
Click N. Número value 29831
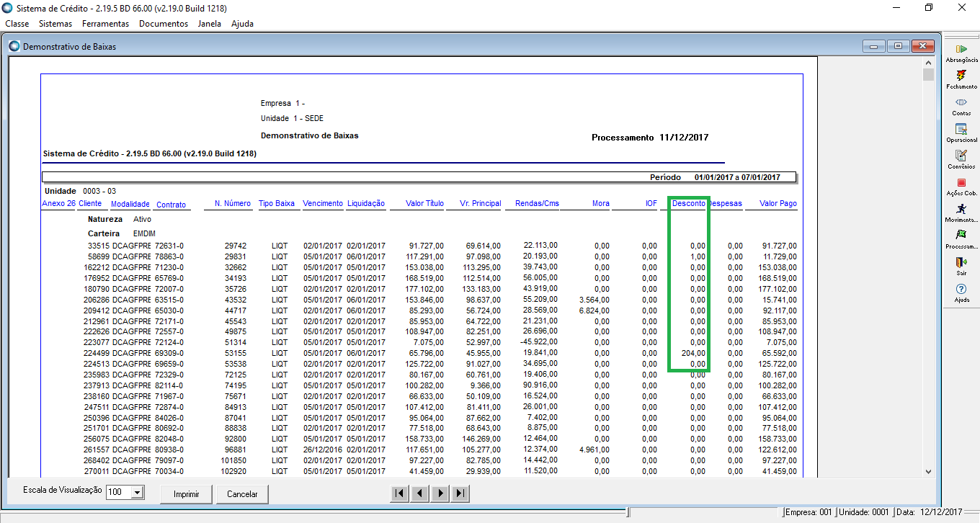point(235,256)
